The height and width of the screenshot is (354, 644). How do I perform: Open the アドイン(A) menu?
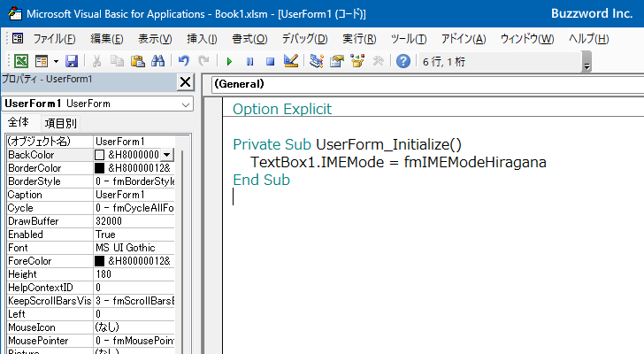(x=464, y=39)
